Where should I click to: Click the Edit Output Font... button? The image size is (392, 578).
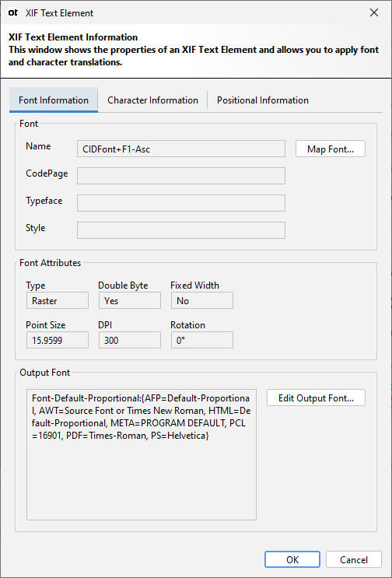click(316, 398)
